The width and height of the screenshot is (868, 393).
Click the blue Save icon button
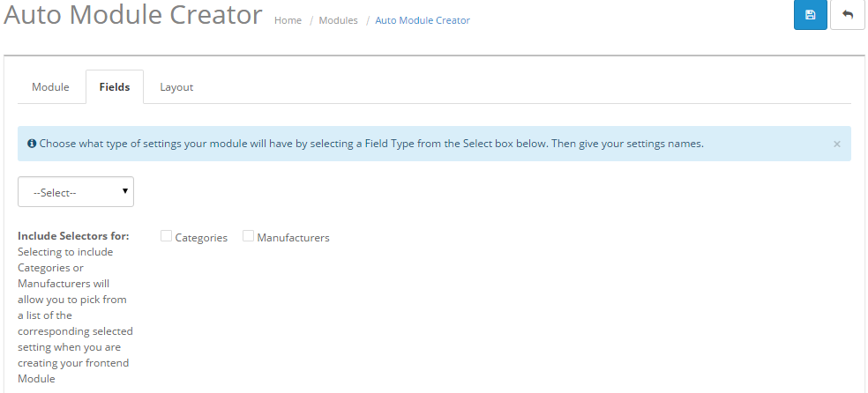pos(810,15)
